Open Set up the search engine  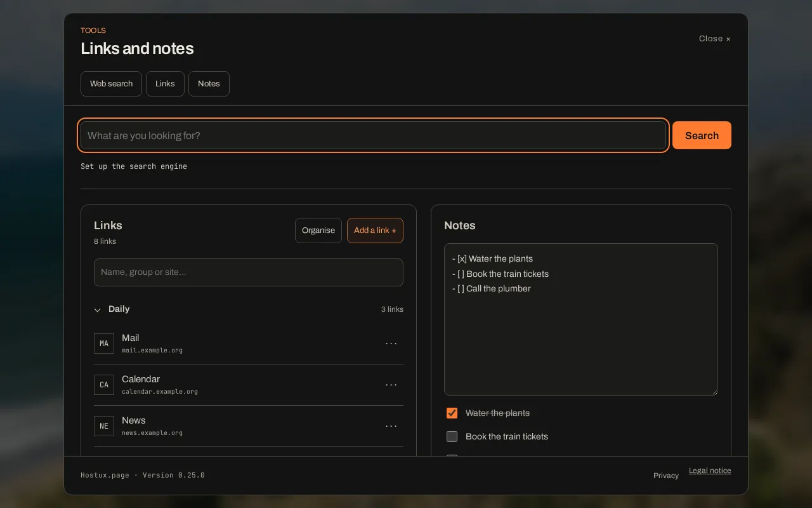click(x=134, y=166)
